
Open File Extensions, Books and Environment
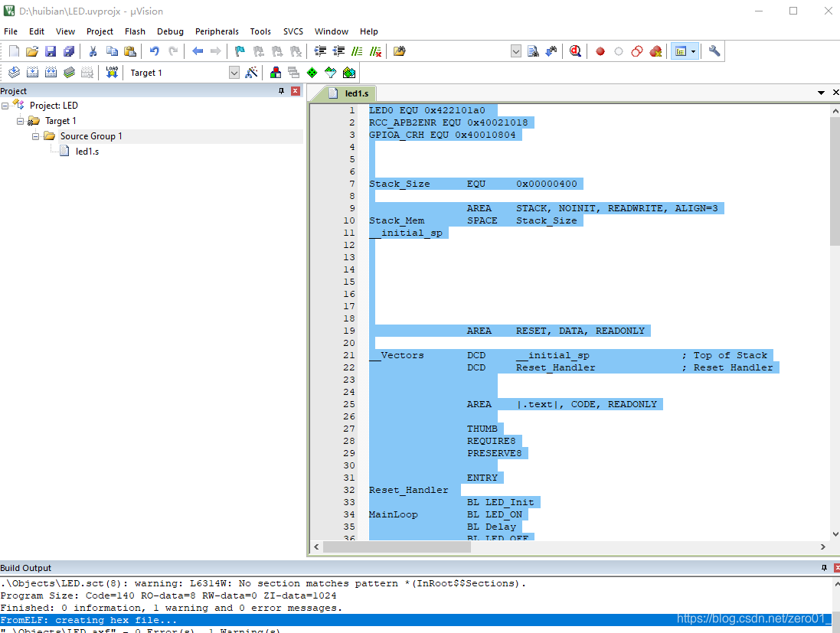[x=276, y=72]
